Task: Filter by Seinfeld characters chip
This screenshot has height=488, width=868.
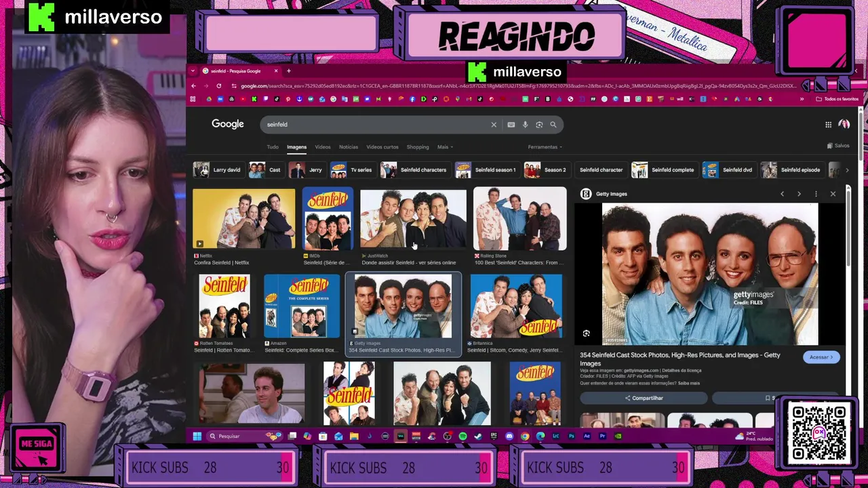Action: pos(414,170)
